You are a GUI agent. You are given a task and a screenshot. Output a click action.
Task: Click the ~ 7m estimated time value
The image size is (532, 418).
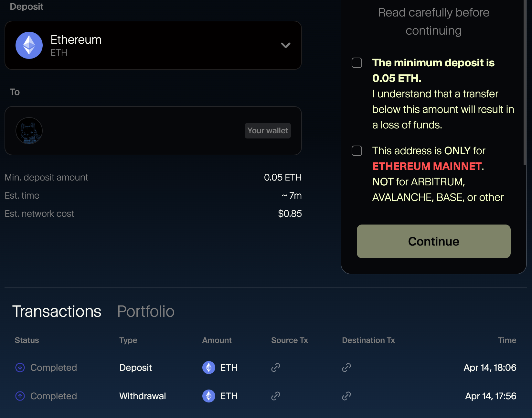pyautogui.click(x=292, y=195)
